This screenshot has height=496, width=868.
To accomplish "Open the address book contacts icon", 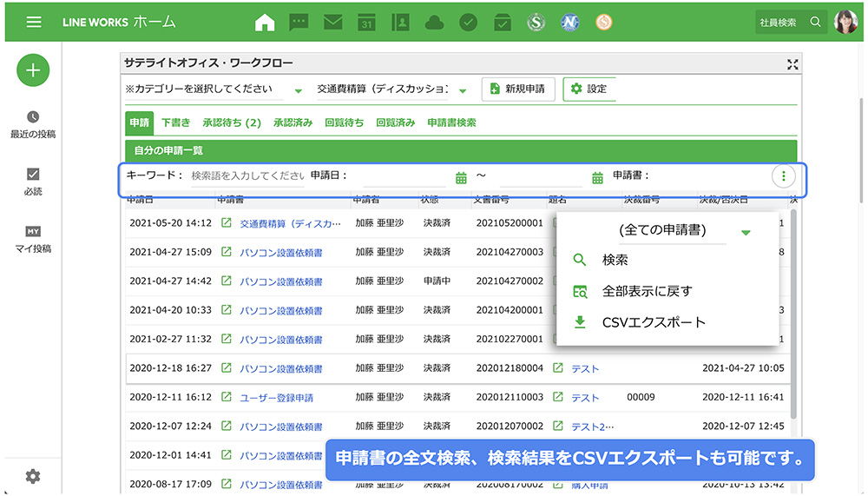I will [x=400, y=23].
